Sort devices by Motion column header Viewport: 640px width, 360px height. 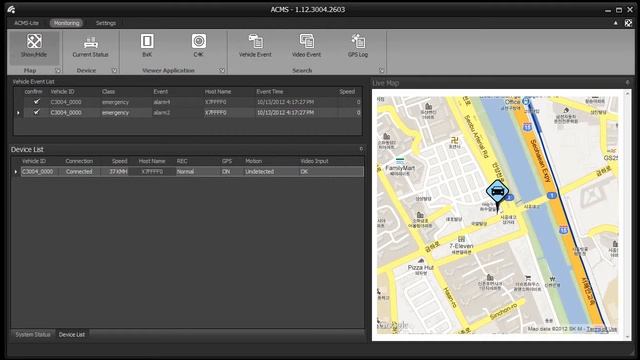(253, 161)
